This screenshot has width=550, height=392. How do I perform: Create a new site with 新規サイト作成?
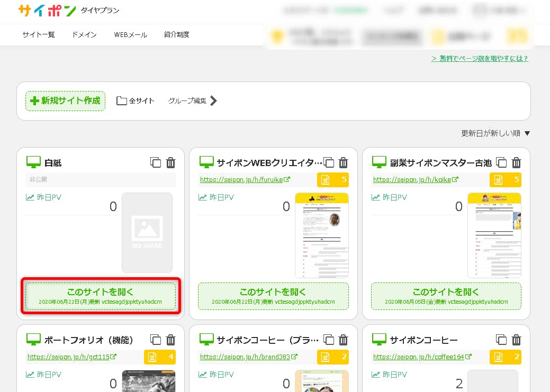point(65,101)
